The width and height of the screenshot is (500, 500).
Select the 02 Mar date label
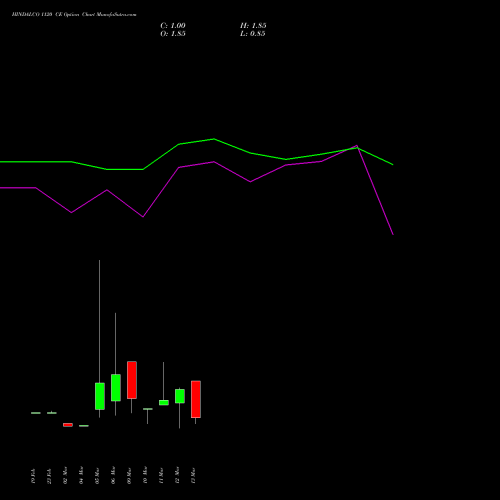click(x=65, y=475)
